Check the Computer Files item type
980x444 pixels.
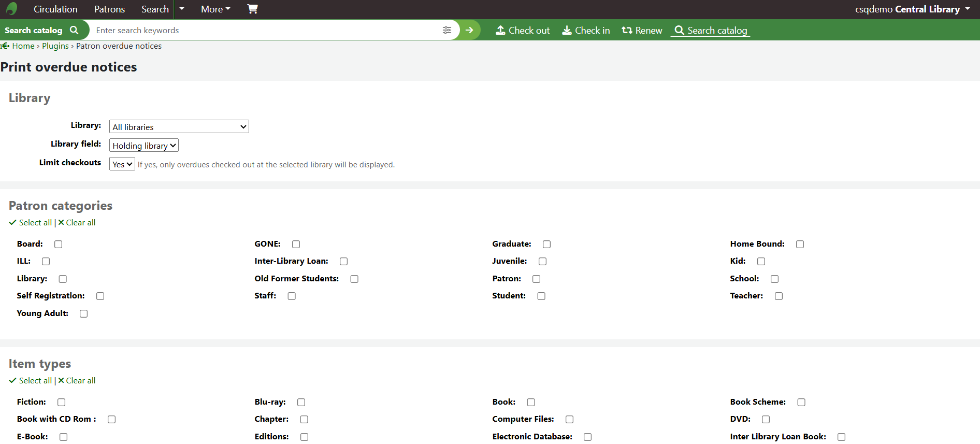(x=570, y=420)
